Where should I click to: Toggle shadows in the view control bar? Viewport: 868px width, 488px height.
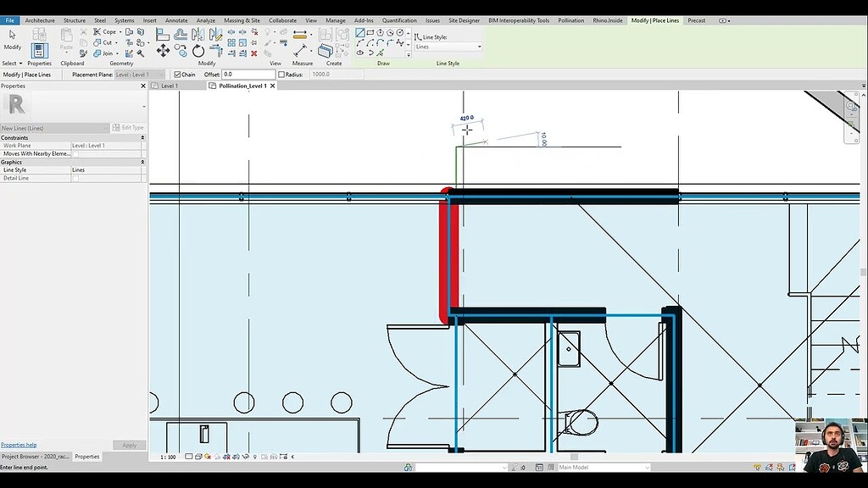(x=217, y=456)
